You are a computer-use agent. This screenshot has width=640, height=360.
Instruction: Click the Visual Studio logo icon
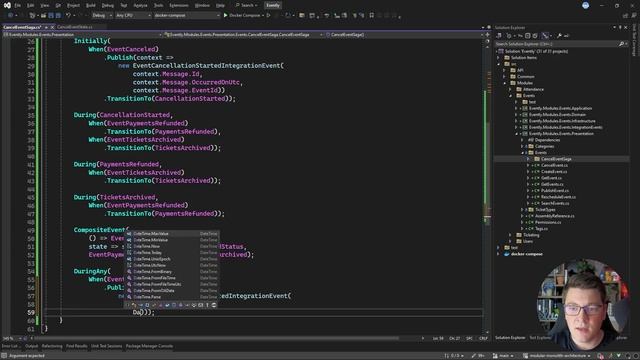point(7,5)
